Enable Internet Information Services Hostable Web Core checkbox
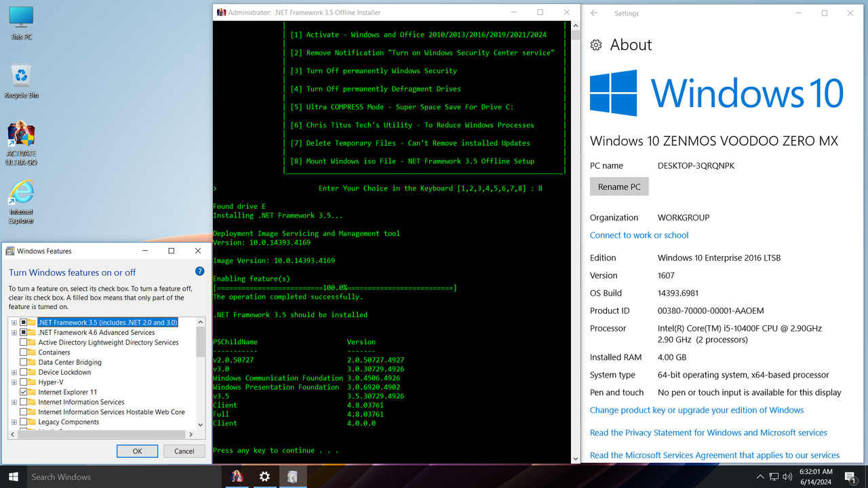The width and height of the screenshot is (868, 488). [24, 411]
